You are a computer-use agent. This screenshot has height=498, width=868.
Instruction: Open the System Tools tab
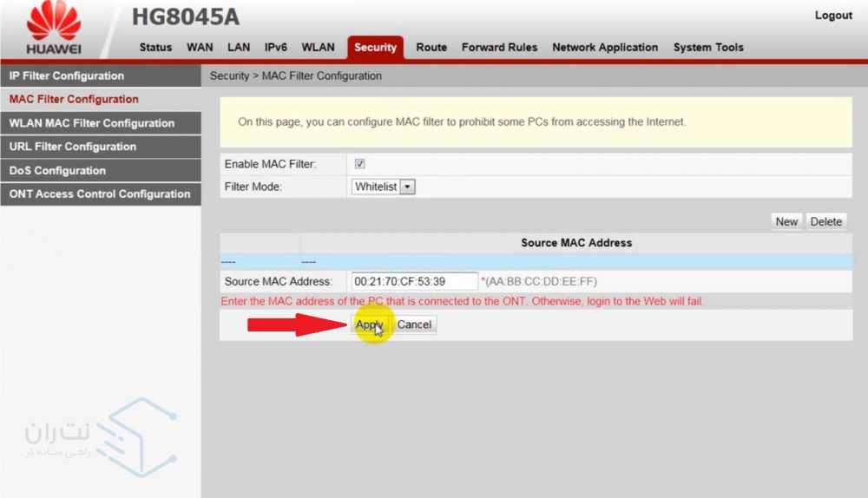click(708, 48)
